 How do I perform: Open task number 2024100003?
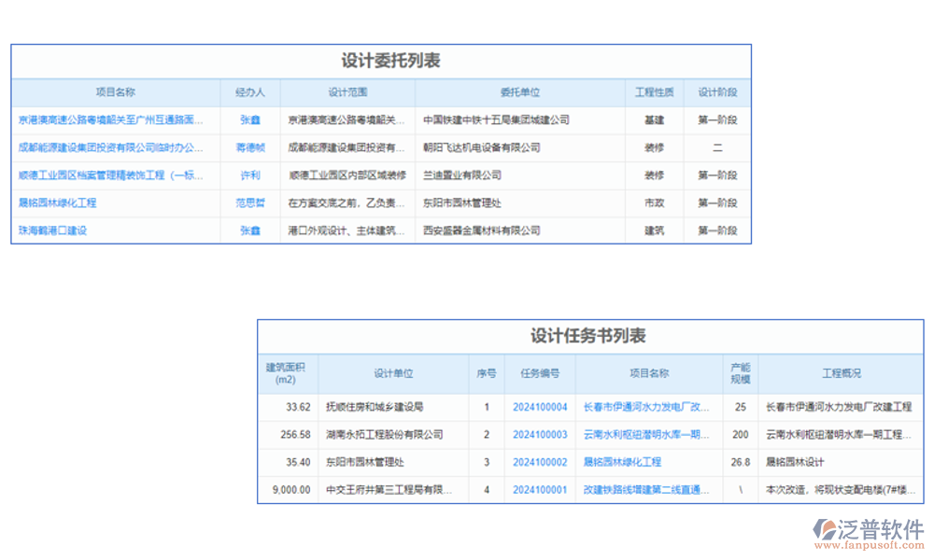(540, 434)
